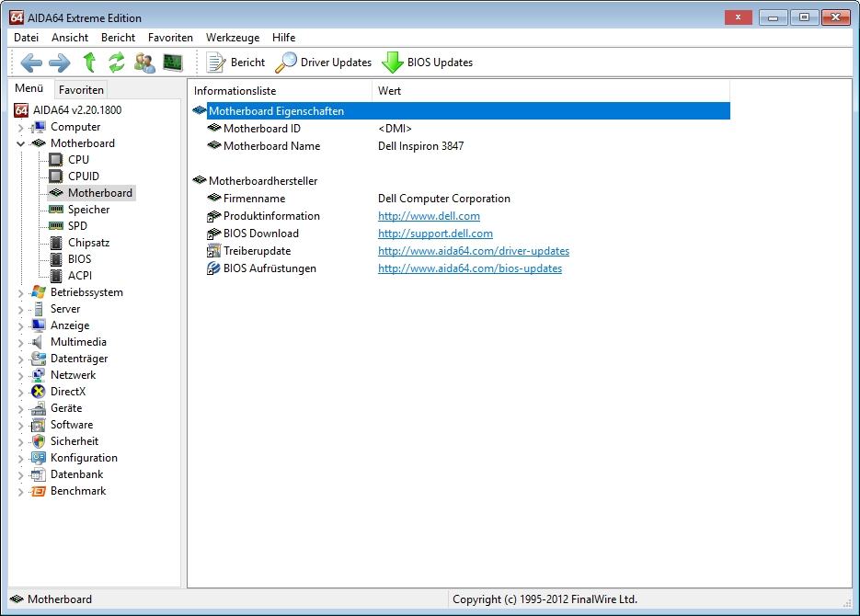The width and height of the screenshot is (860, 616).
Task: Open Bericht report from toolbar
Action: [x=235, y=63]
